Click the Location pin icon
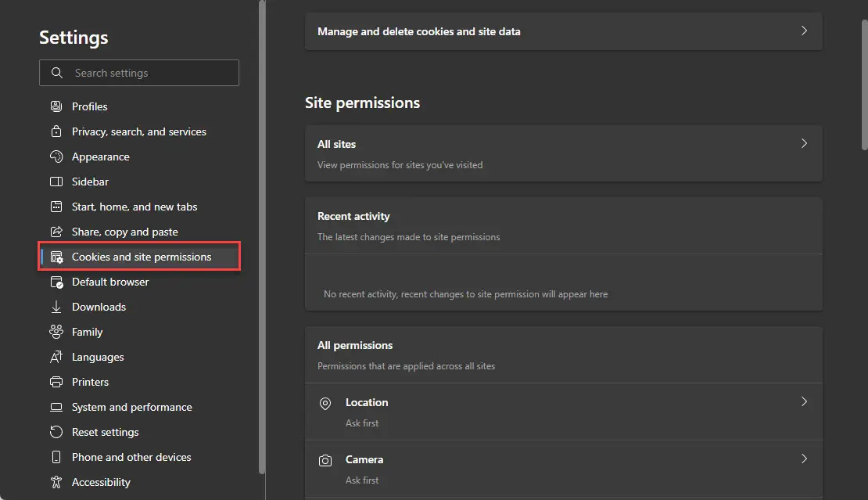The height and width of the screenshot is (500, 868). point(325,404)
